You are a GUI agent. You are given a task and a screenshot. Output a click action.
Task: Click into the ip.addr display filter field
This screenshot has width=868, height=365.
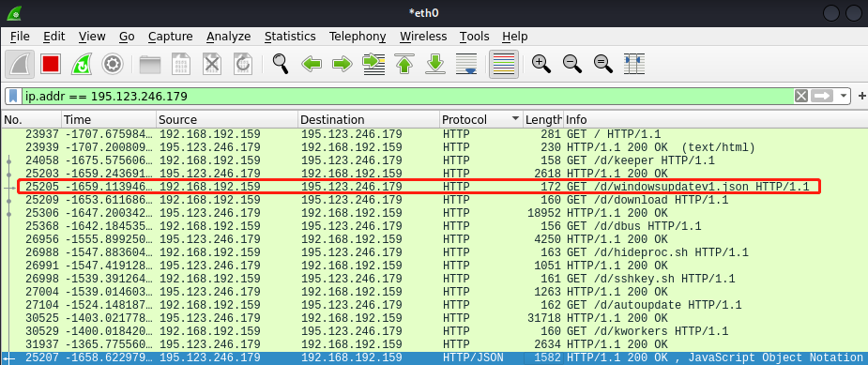(x=407, y=97)
